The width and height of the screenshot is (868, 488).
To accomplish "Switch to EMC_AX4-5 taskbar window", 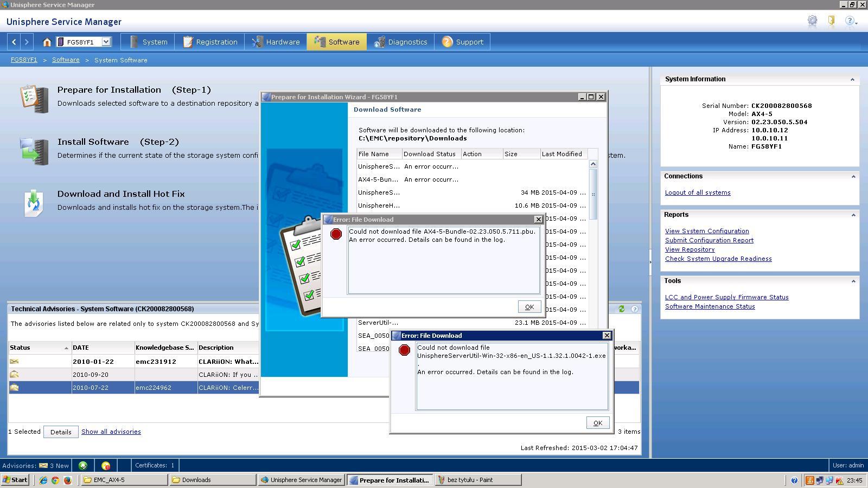I will [125, 480].
